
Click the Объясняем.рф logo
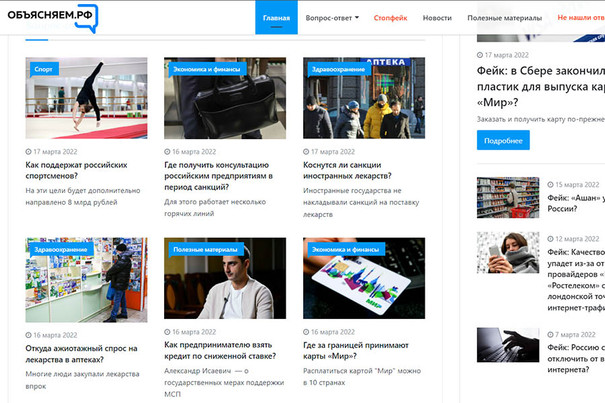[53, 17]
